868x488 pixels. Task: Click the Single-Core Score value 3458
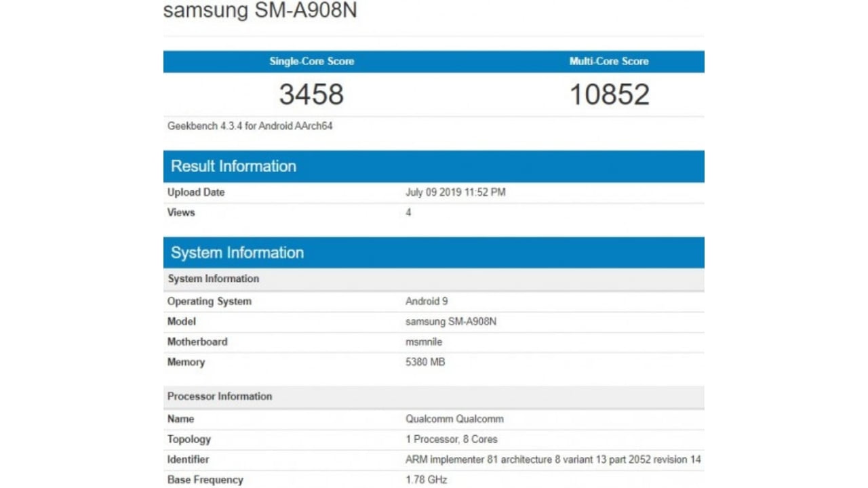(312, 94)
